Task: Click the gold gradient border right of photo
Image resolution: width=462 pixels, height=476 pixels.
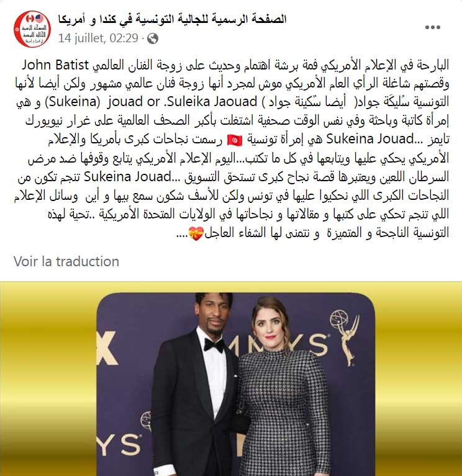Action: click(x=419, y=379)
